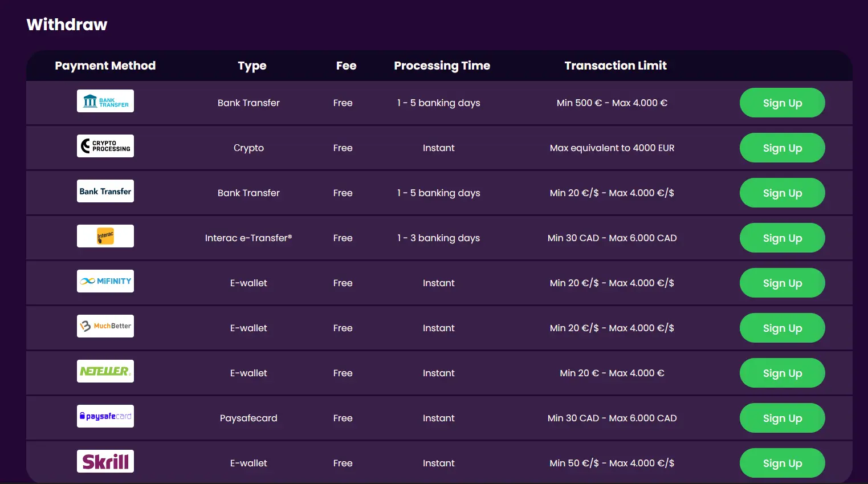Viewport: 868px width, 484px height.
Task: Click the Skrill logo
Action: [105, 461]
